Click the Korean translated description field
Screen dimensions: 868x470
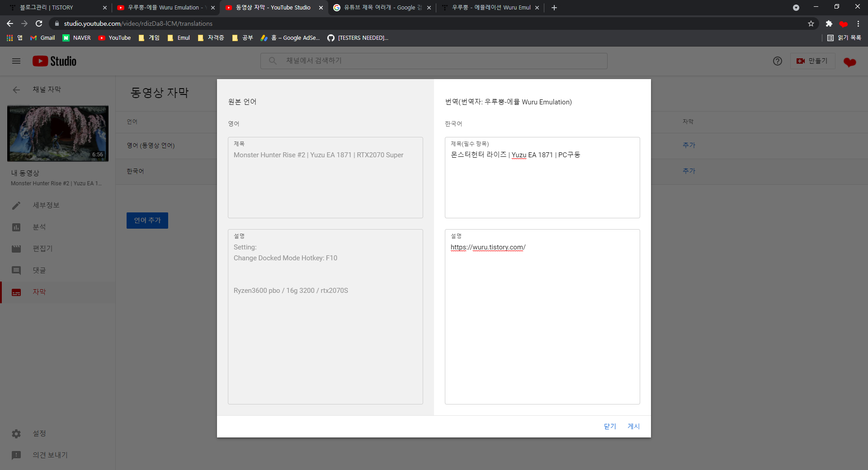click(x=542, y=317)
